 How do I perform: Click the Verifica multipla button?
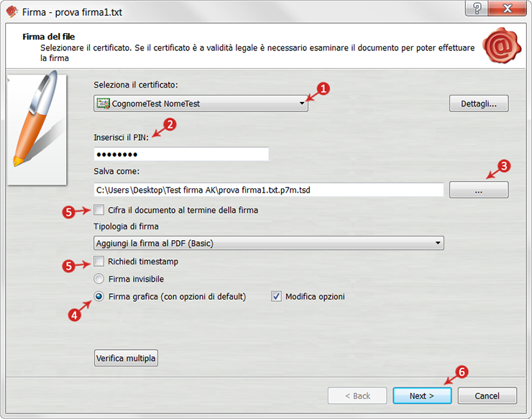click(126, 358)
